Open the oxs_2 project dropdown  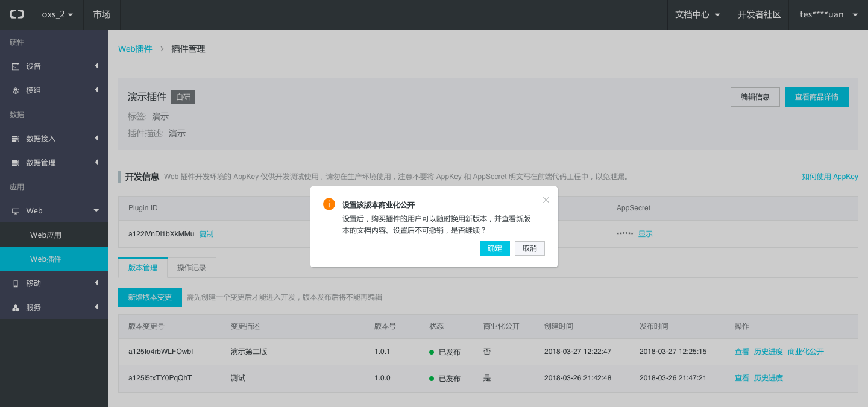pyautogui.click(x=57, y=14)
